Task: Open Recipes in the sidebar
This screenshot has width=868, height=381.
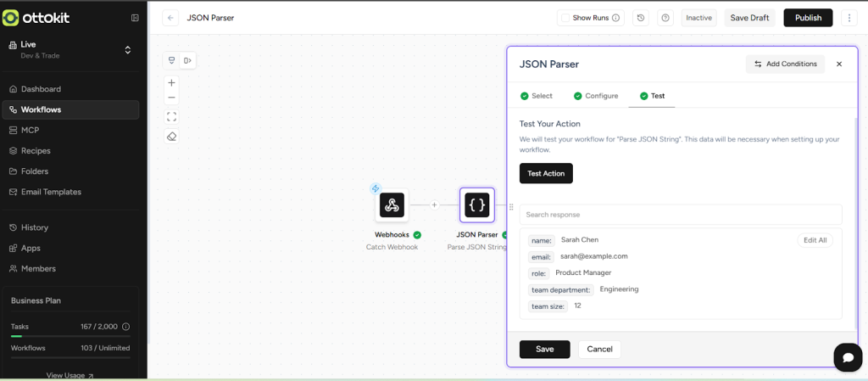Action: (x=36, y=151)
